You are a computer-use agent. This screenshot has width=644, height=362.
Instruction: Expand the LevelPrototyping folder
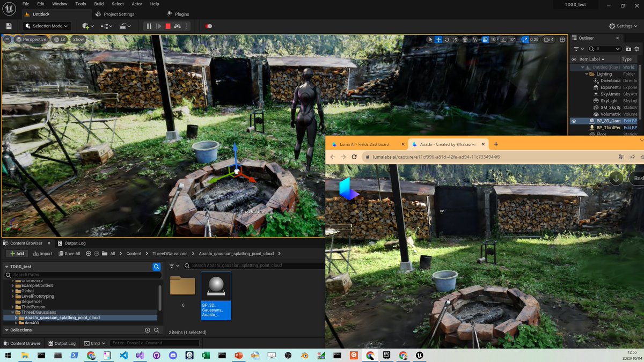tap(13, 296)
